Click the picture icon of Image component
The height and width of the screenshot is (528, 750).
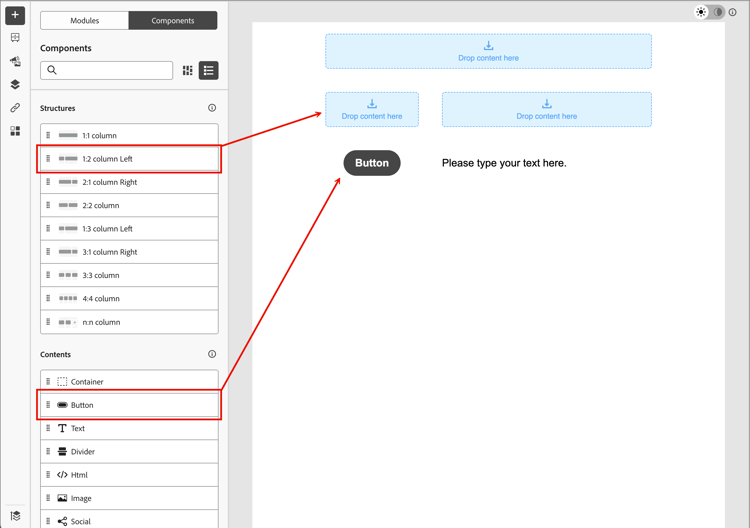click(x=62, y=498)
